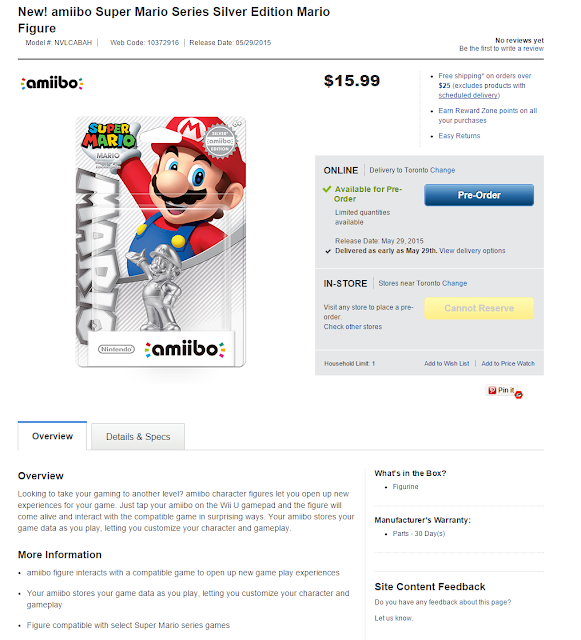Click the amiibo brand logo
This screenshot has width=581, height=640.
tap(52, 83)
